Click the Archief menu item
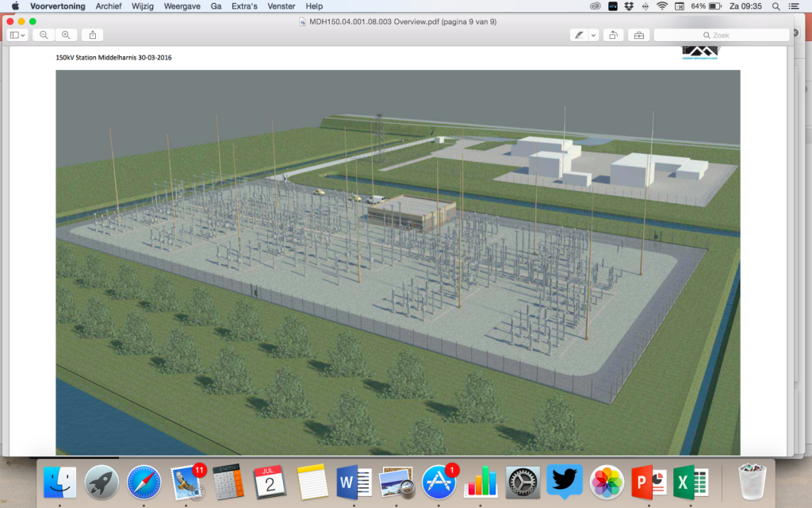 point(109,6)
